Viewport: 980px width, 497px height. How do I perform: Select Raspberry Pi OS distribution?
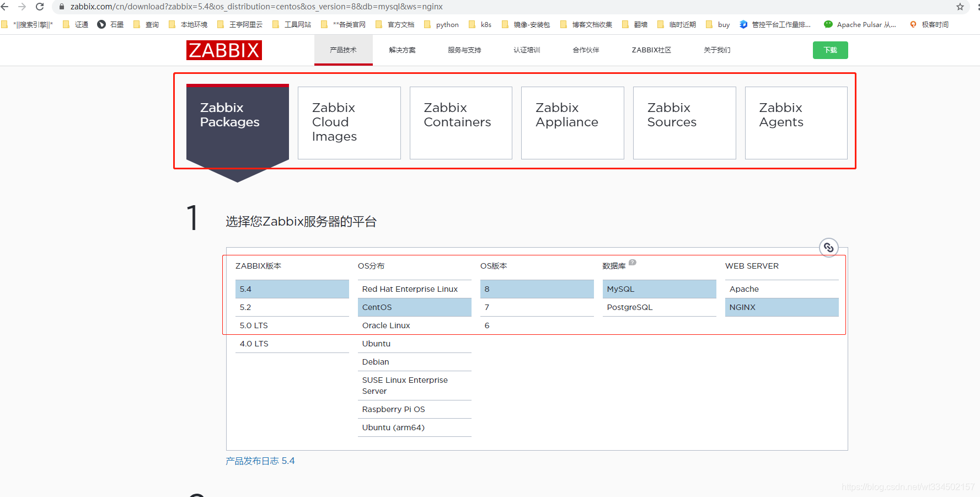(x=415, y=409)
